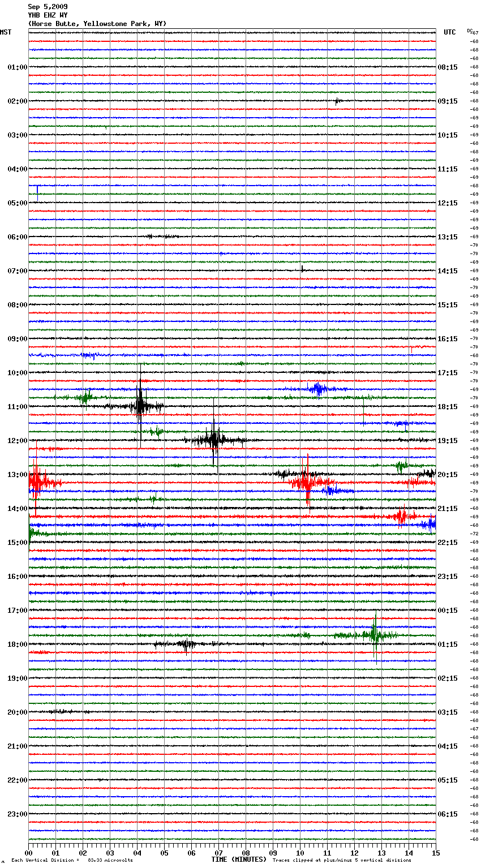
Task: Select the 13:00 MST time label
Action: [18, 475]
